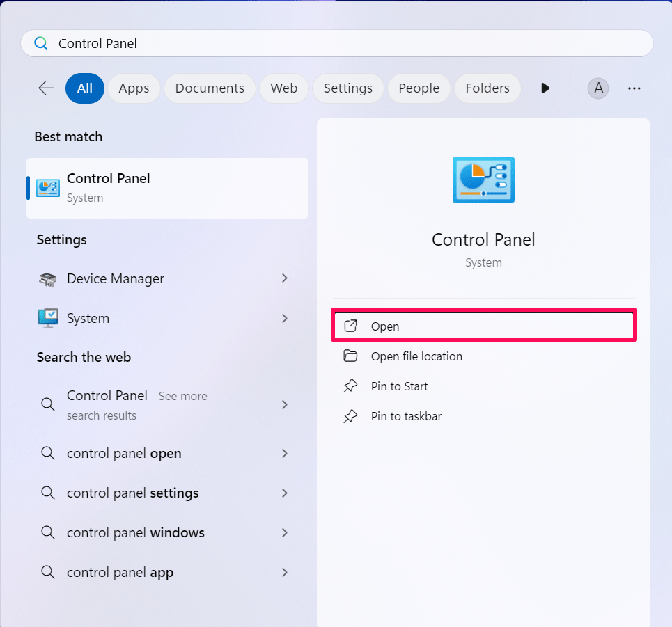Choose Open file location

click(x=484, y=356)
